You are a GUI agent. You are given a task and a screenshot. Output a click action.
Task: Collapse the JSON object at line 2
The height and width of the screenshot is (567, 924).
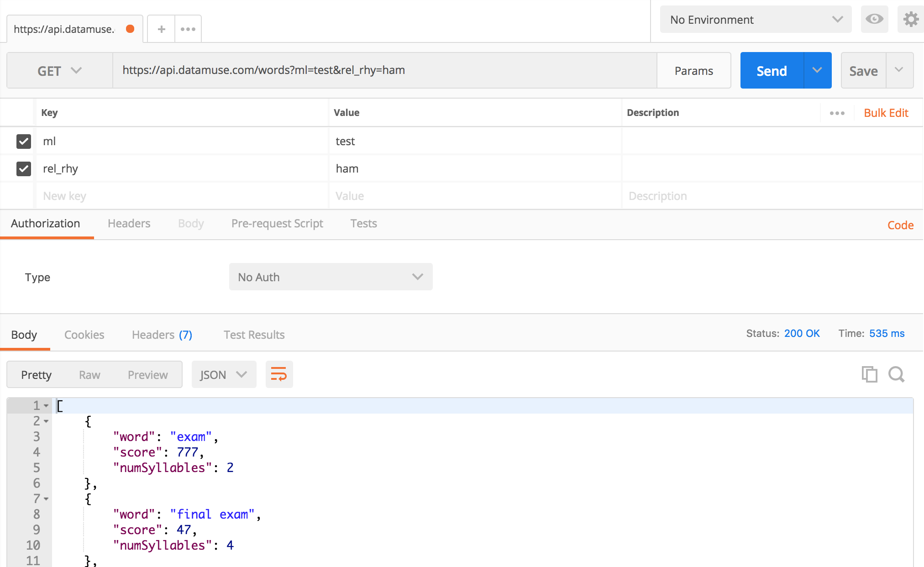46,421
